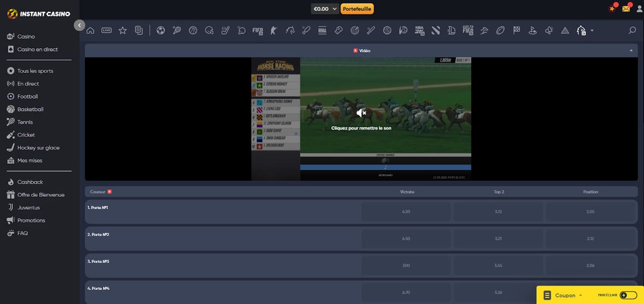The height and width of the screenshot is (304, 644).
Task: Open the envelope messages icon
Action: pos(626,8)
